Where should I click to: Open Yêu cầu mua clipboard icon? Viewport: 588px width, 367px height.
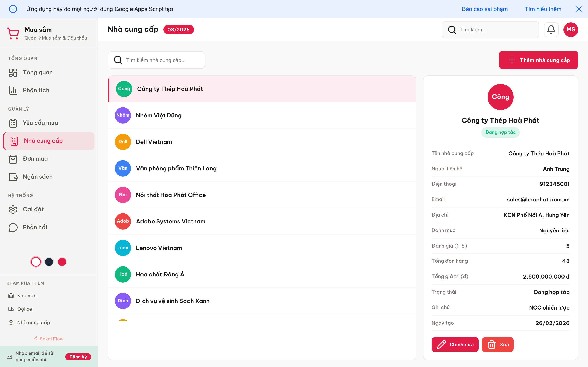click(13, 123)
